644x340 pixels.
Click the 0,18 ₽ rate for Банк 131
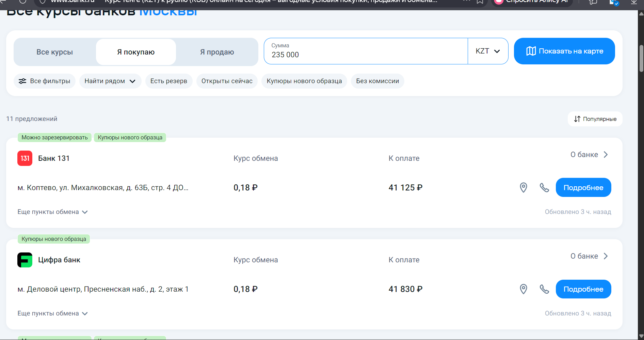[245, 188]
